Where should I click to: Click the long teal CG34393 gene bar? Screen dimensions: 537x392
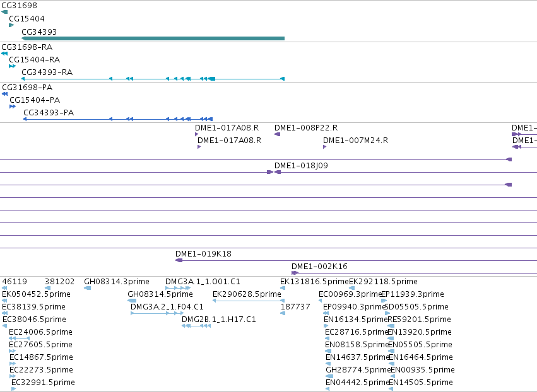pos(153,38)
